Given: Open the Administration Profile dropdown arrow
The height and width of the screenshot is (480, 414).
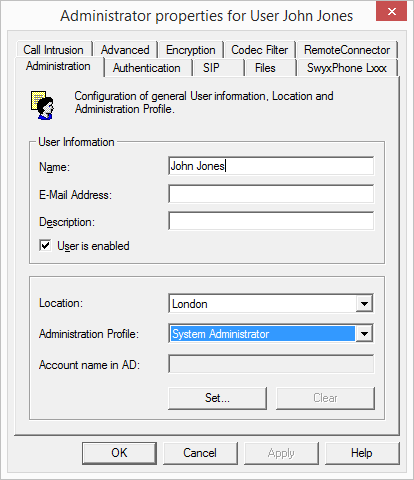Looking at the screenshot, I should point(364,333).
